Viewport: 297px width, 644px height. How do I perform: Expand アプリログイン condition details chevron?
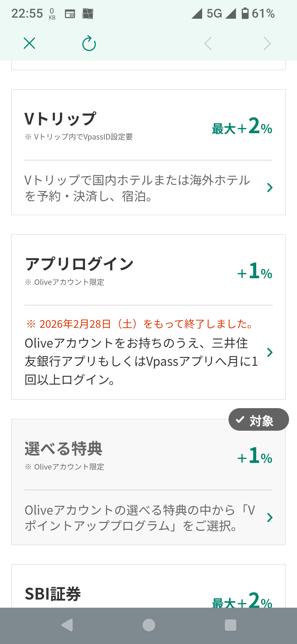[x=270, y=352]
